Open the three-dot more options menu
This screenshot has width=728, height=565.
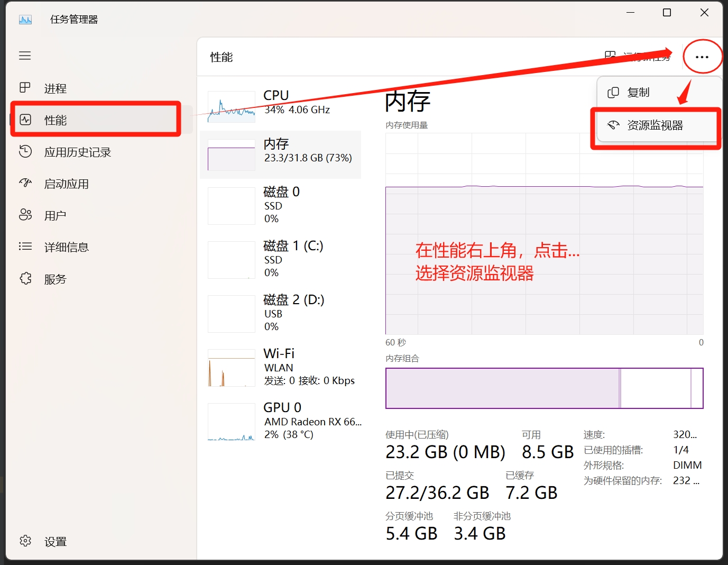(x=703, y=57)
